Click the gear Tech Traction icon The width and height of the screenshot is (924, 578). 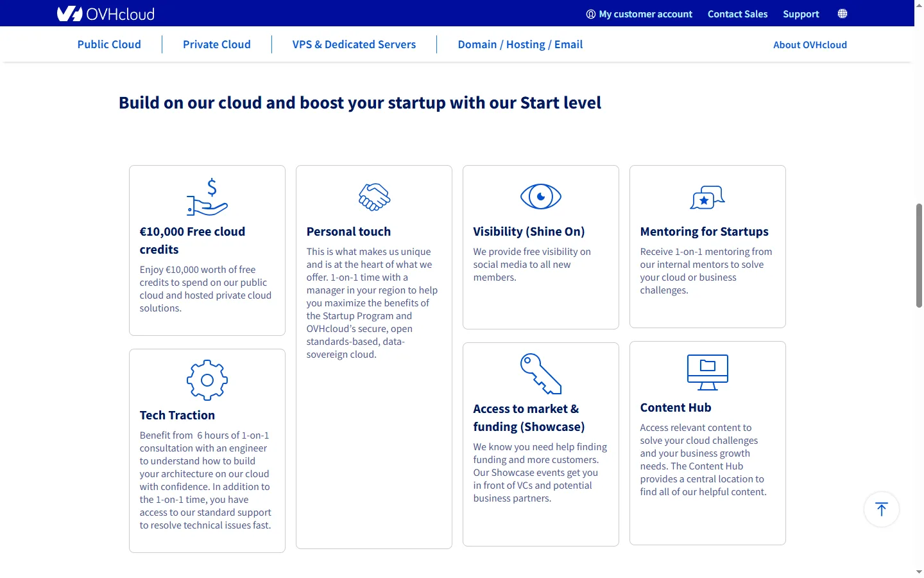(x=207, y=380)
